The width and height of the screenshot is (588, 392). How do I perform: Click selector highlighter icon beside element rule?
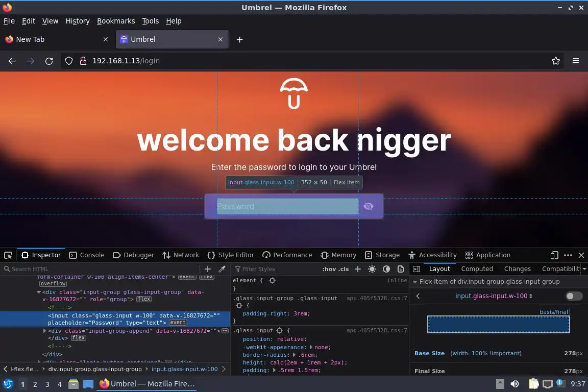272,280
